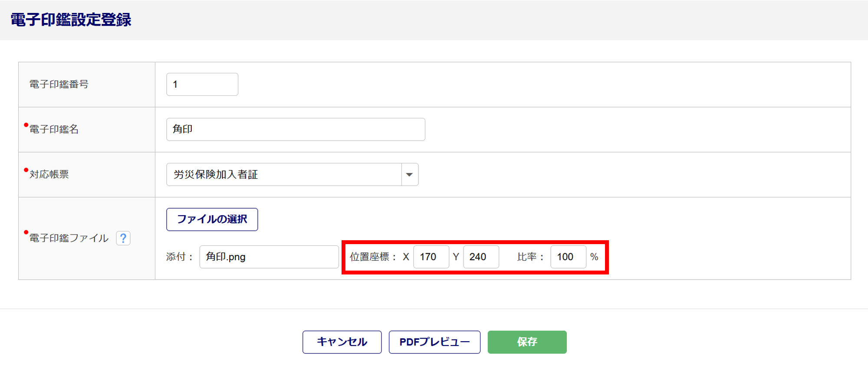Viewport: 868px width, 369px height.
Task: Open the 対応帳票 dropdown arrow
Action: (x=409, y=175)
